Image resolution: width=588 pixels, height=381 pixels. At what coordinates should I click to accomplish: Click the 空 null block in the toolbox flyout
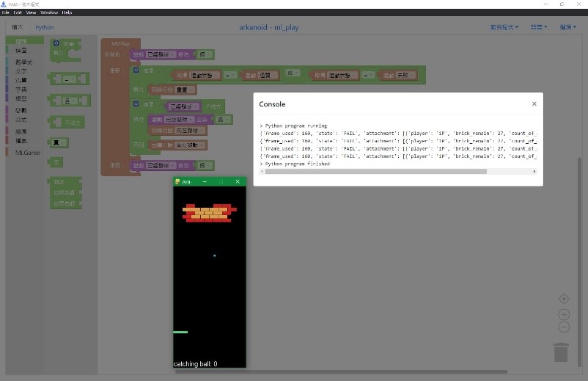56,162
